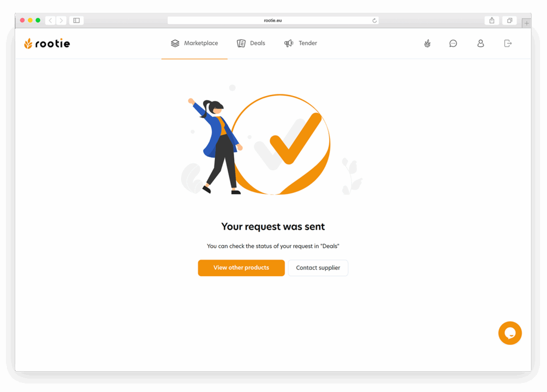
Task: Toggle the browser sidebar button
Action: click(76, 21)
